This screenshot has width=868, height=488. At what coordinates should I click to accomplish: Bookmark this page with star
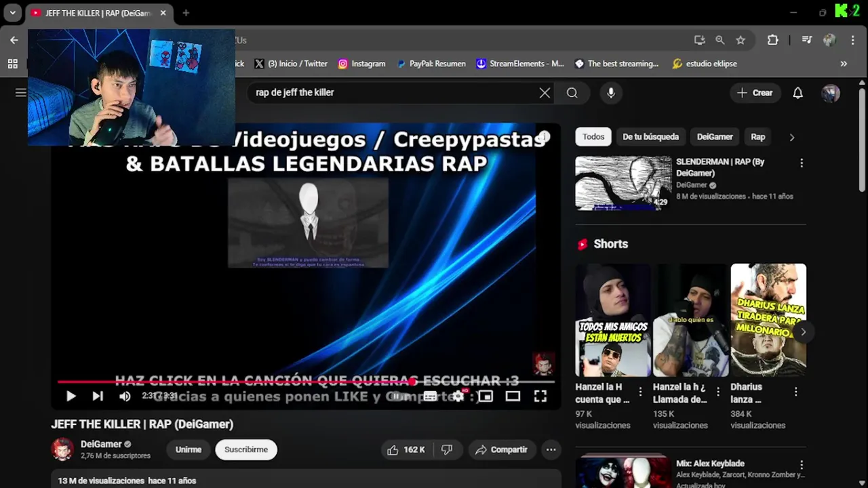pos(741,40)
